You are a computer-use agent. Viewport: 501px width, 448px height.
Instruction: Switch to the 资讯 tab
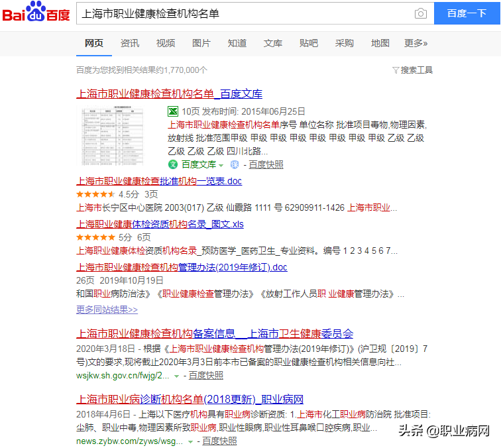pyautogui.click(x=130, y=43)
